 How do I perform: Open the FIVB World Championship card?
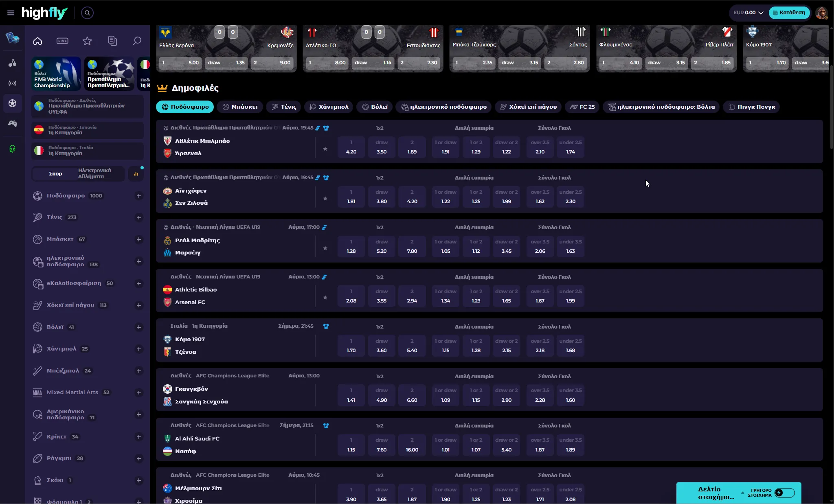pyautogui.click(x=56, y=74)
